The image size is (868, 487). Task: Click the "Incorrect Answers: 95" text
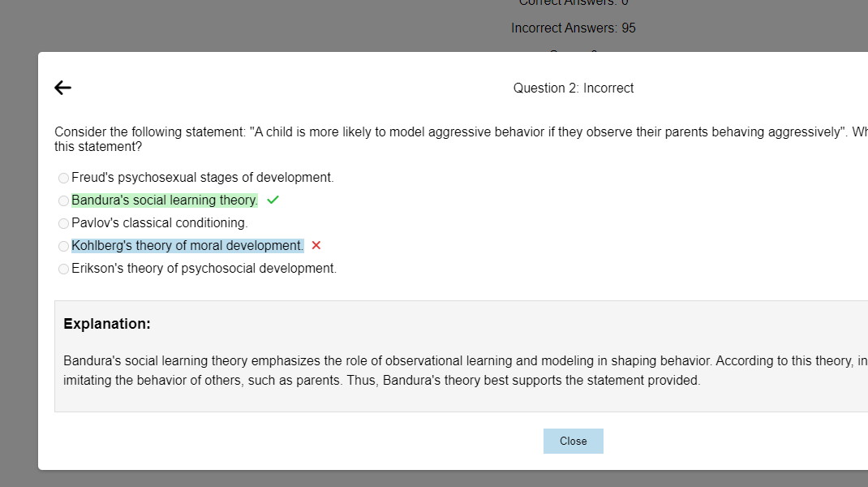point(573,28)
